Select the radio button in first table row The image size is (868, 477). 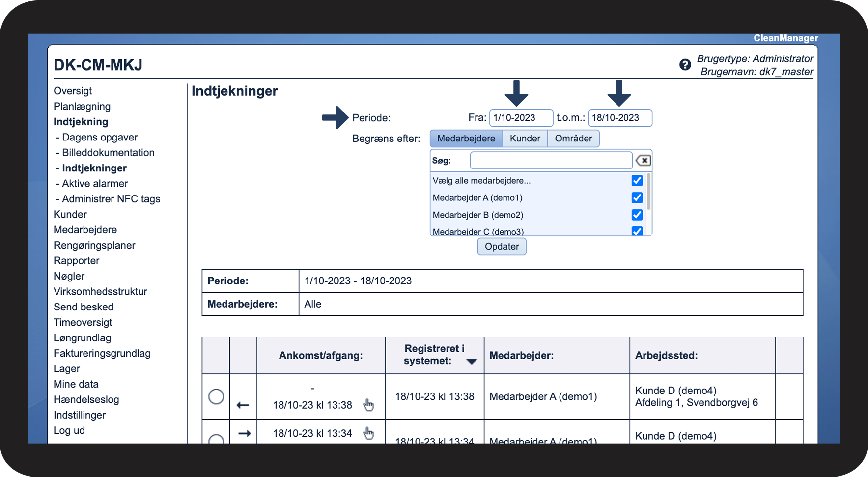(216, 396)
